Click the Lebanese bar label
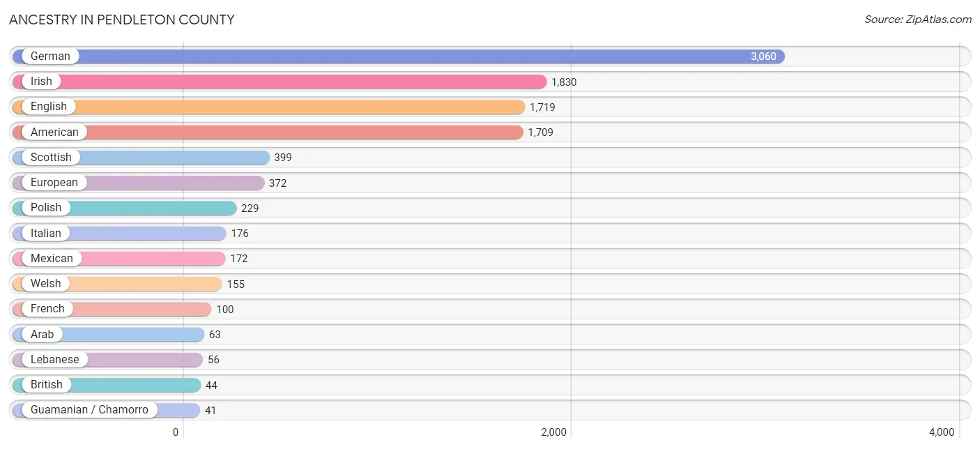The height and width of the screenshot is (449, 980). click(x=55, y=359)
